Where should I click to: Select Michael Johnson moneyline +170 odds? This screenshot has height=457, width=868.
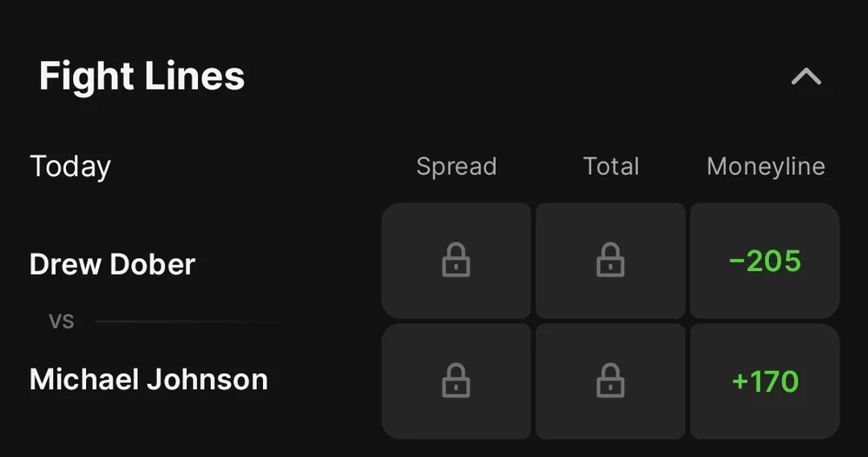click(x=765, y=381)
